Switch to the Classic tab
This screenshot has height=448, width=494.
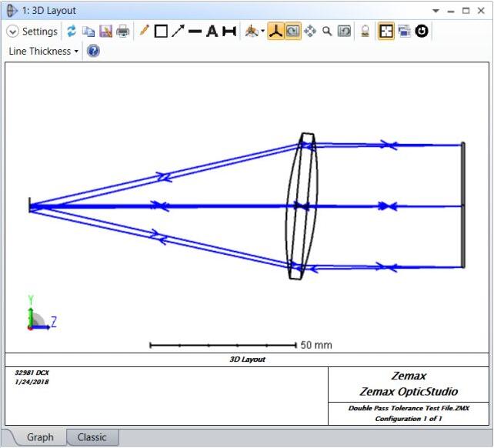coord(92,437)
